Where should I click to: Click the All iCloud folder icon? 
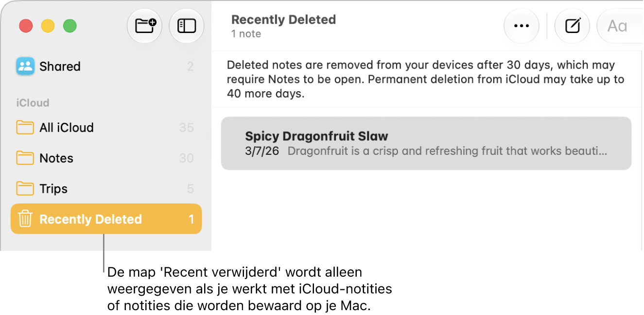click(x=25, y=128)
